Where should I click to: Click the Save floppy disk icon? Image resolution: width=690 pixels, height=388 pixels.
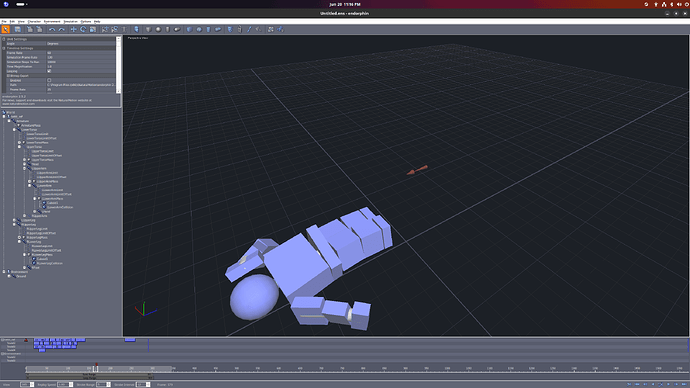pos(18,29)
